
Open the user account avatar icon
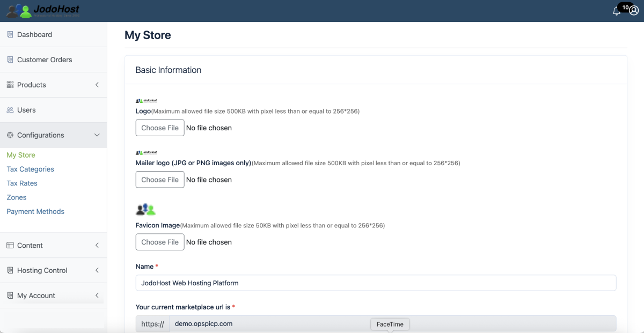[634, 11]
